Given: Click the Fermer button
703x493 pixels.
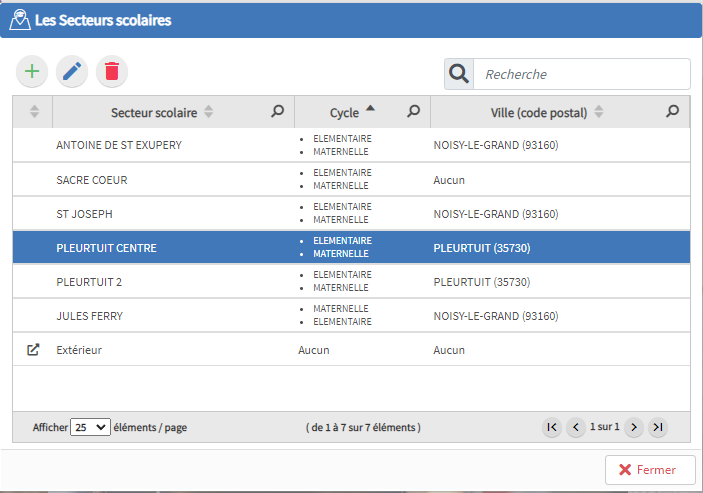Looking at the screenshot, I should click(650, 469).
